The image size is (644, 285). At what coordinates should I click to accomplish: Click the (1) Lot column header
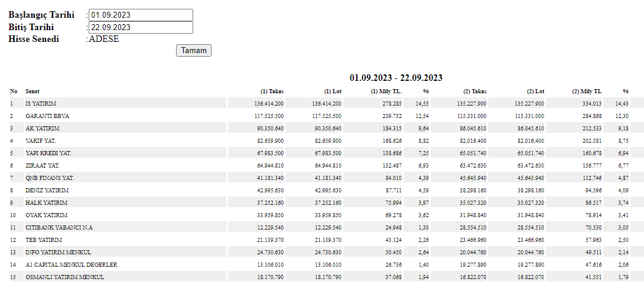(333, 91)
